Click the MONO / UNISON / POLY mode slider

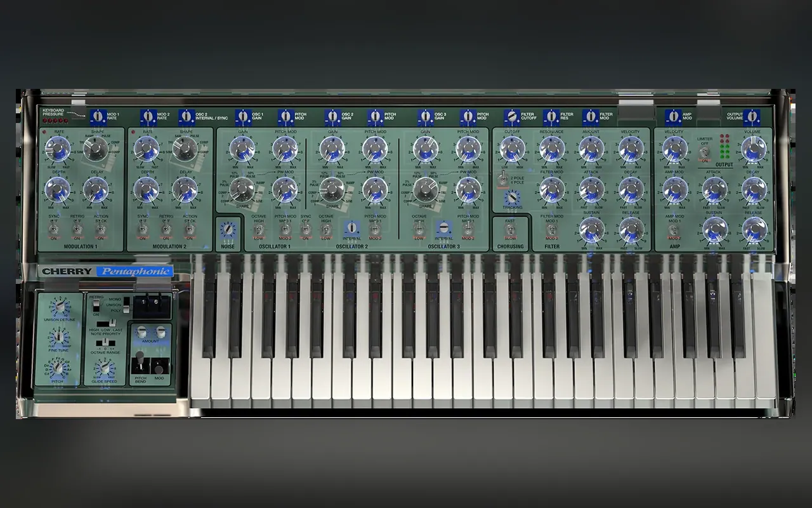[x=126, y=304]
